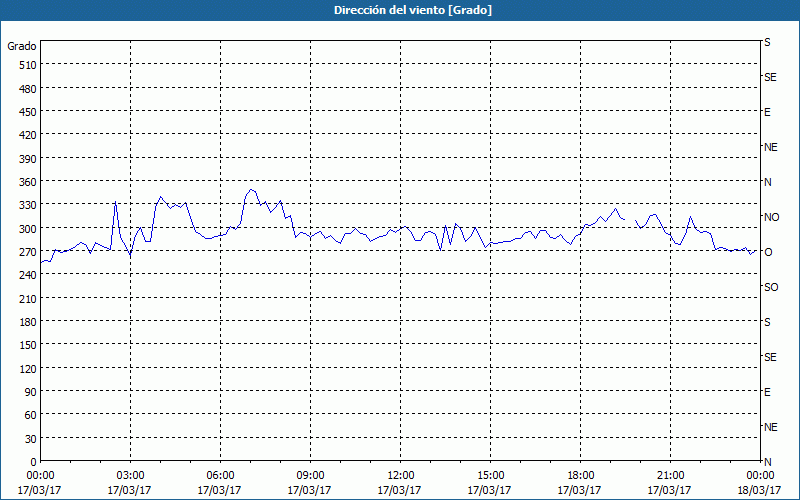800x500 pixels.
Task: Select the E compass label beside 90
Action: (x=767, y=392)
